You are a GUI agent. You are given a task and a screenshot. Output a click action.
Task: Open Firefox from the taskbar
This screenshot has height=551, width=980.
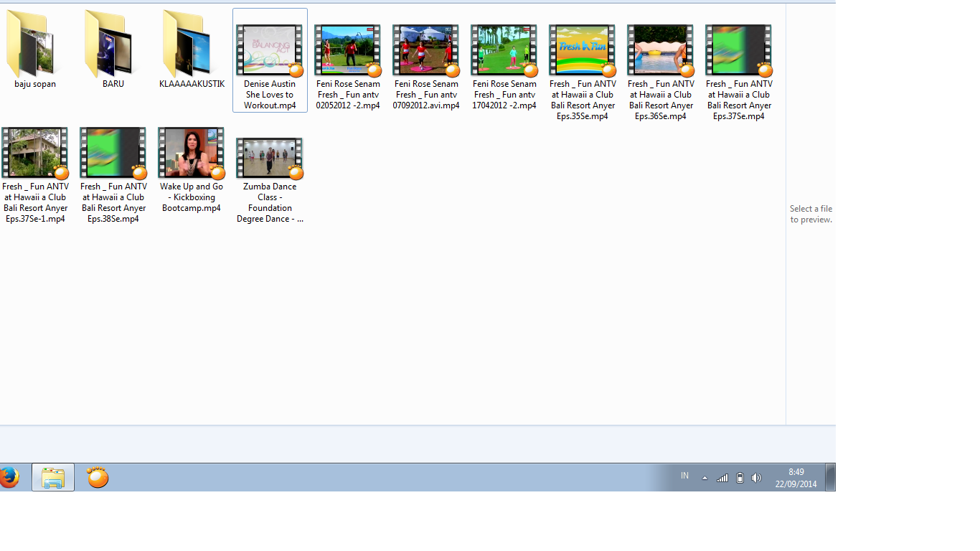coord(8,477)
